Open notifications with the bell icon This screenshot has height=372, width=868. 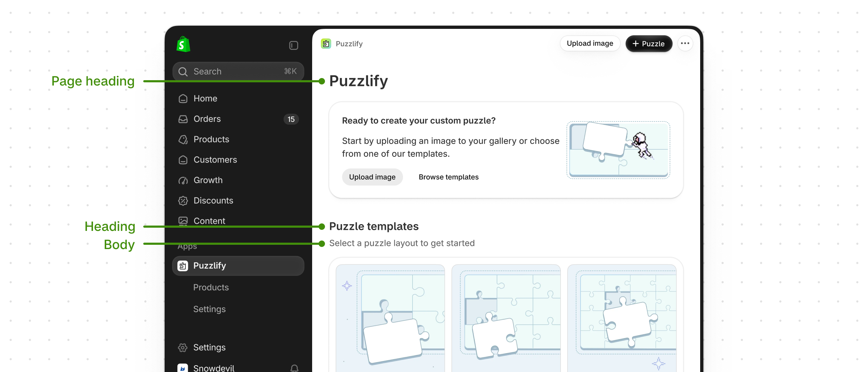click(294, 368)
